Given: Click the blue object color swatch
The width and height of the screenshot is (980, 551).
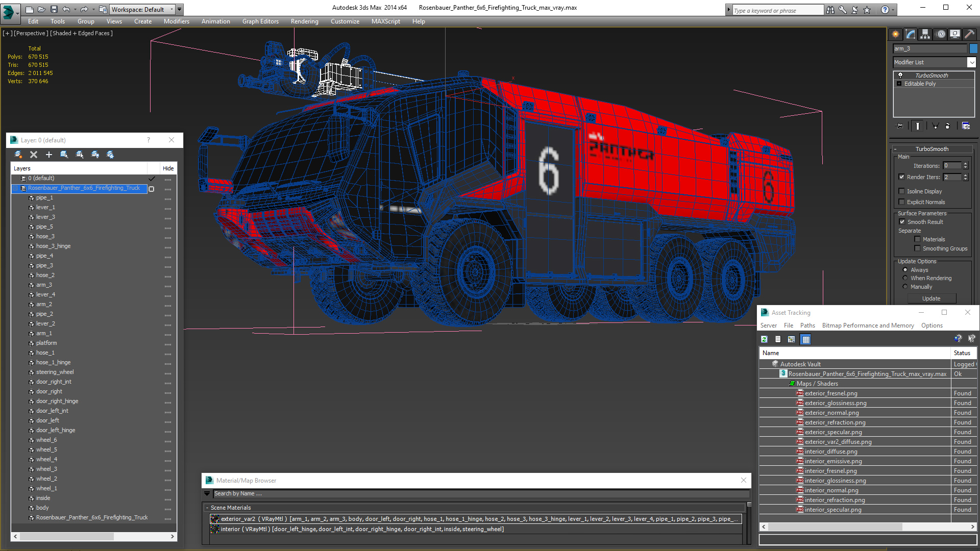Looking at the screenshot, I should click(x=973, y=48).
